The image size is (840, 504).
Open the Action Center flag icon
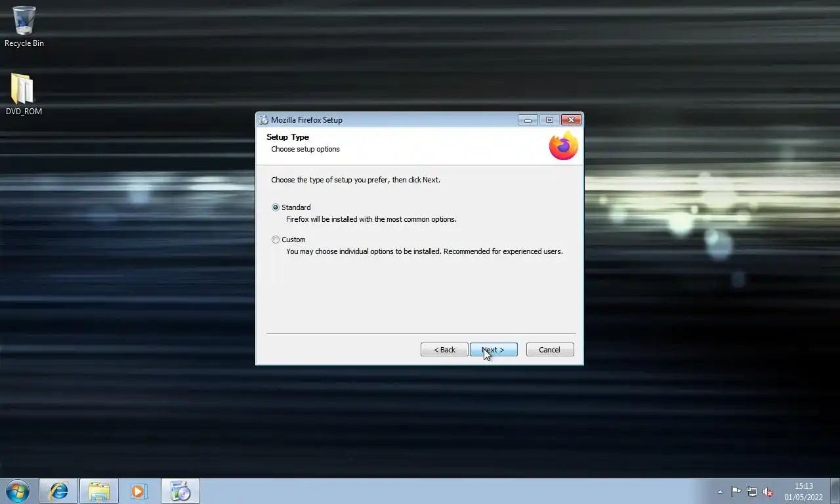coord(736,492)
